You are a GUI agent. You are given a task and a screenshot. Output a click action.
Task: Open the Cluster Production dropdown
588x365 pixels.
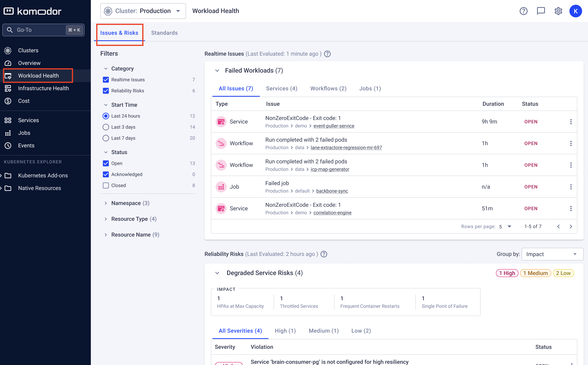pyautogui.click(x=143, y=11)
